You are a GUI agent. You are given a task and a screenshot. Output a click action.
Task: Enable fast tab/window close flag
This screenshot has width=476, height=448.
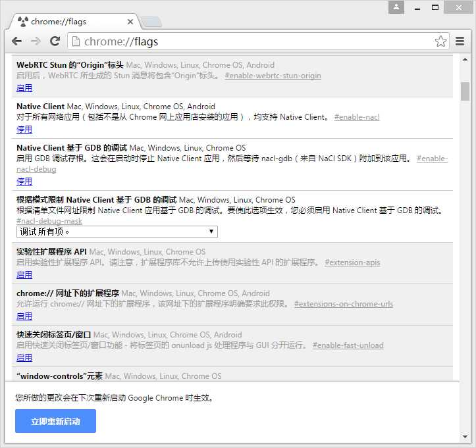(x=24, y=358)
